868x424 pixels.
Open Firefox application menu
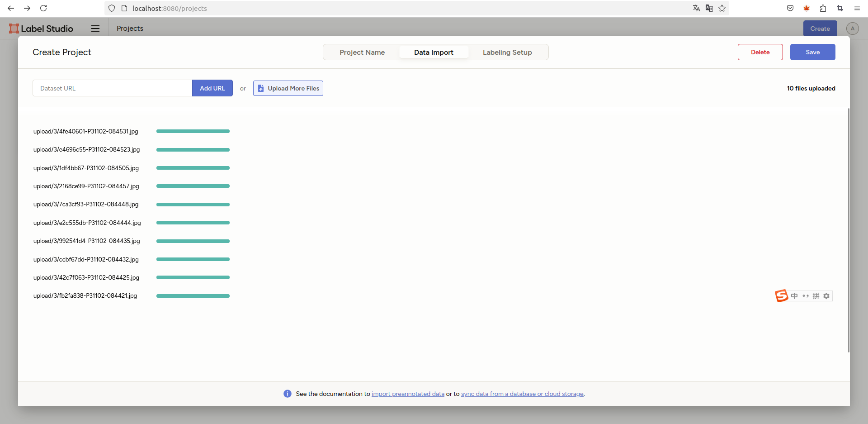pyautogui.click(x=857, y=8)
